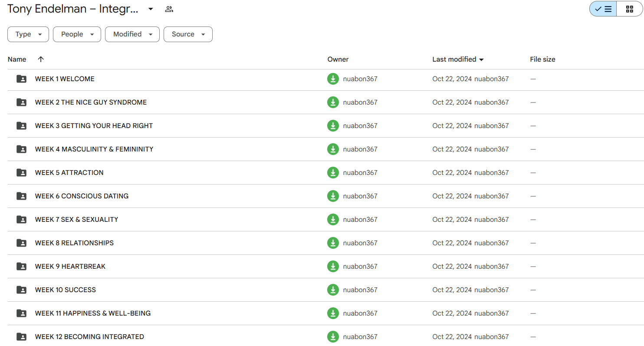The height and width of the screenshot is (346, 644).
Task: Open the People filter dropdown
Action: tap(77, 34)
